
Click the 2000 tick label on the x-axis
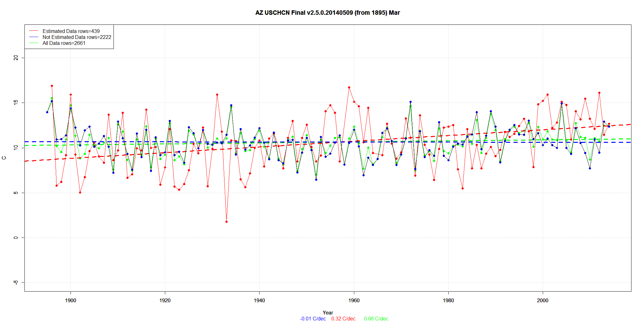pos(543,300)
